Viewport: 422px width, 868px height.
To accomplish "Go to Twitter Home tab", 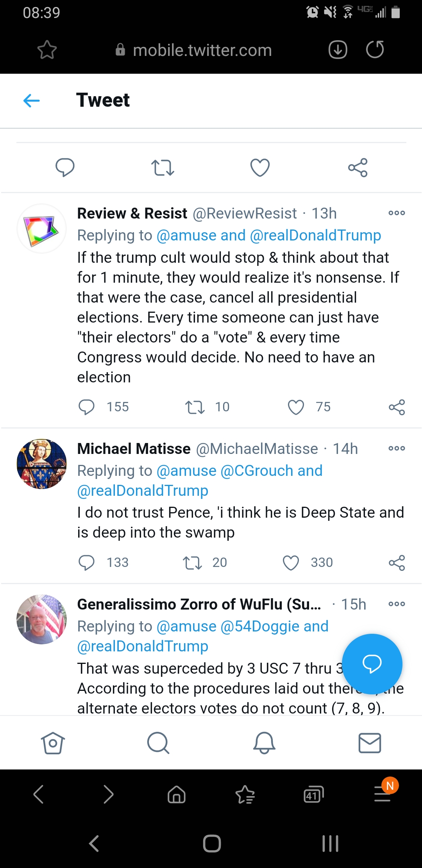I will tap(53, 742).
